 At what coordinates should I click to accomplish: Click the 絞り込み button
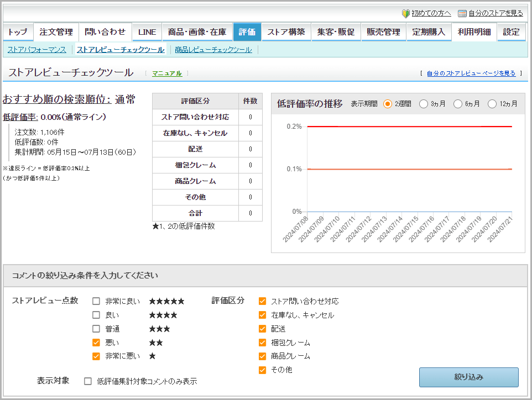pyautogui.click(x=469, y=377)
